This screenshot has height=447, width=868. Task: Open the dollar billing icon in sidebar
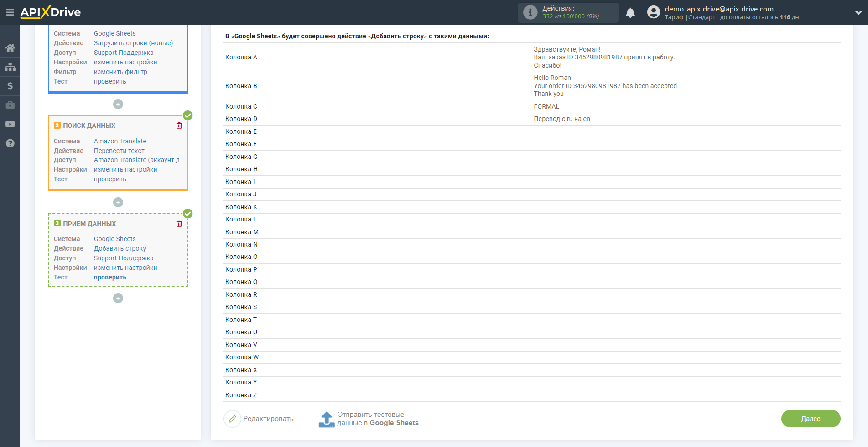(x=10, y=86)
